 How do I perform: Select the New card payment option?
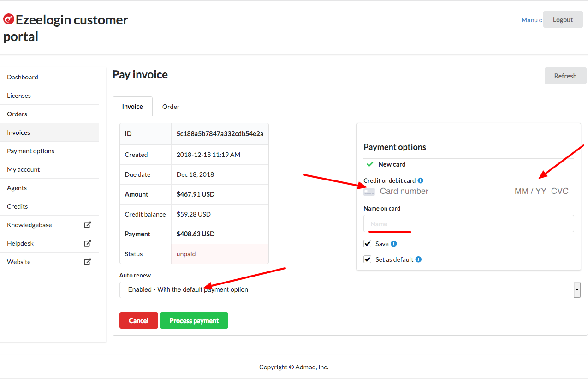pos(392,164)
